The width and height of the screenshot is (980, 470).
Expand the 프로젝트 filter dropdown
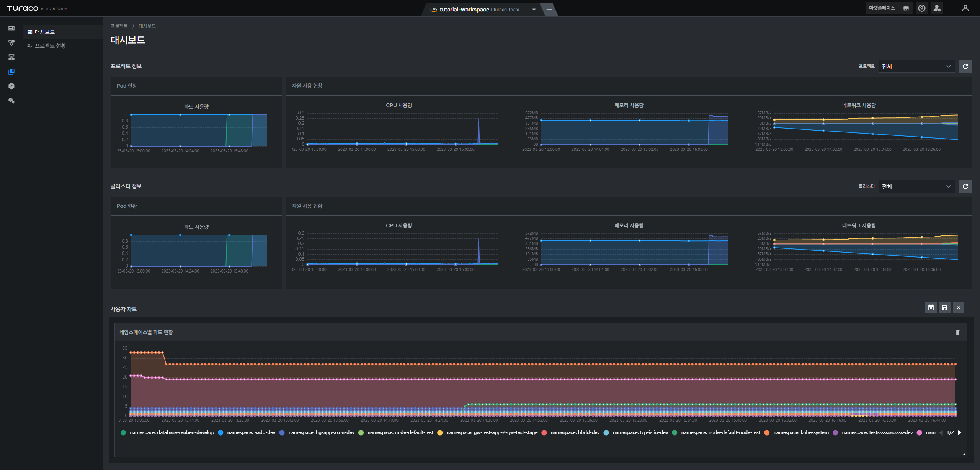point(916,66)
